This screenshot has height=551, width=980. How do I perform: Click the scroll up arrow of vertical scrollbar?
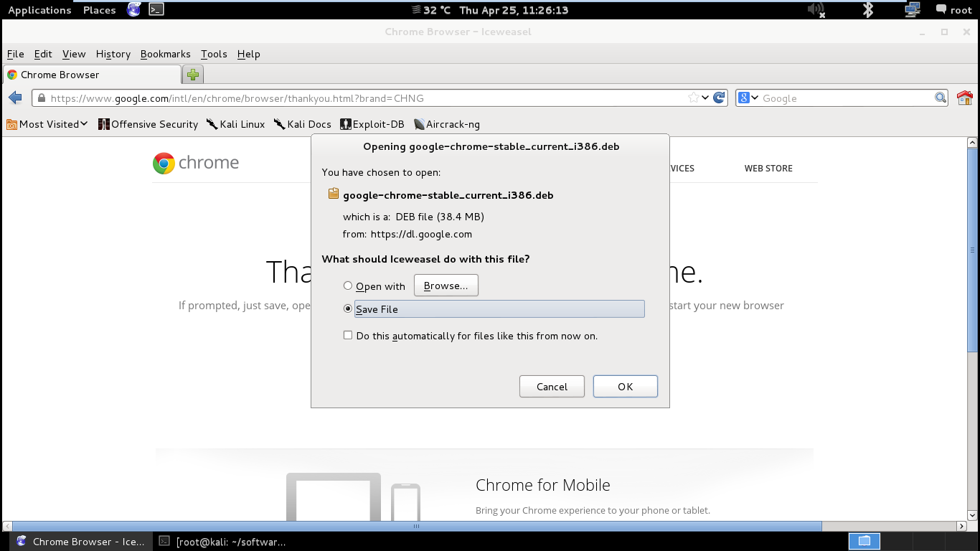(973, 142)
